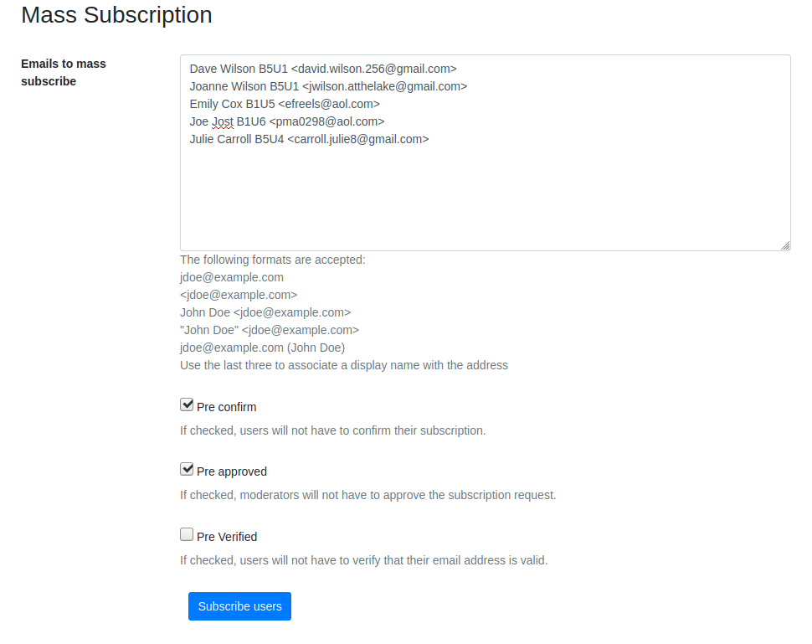
Task: Click the textarea resize handle corner
Action: 785,245
